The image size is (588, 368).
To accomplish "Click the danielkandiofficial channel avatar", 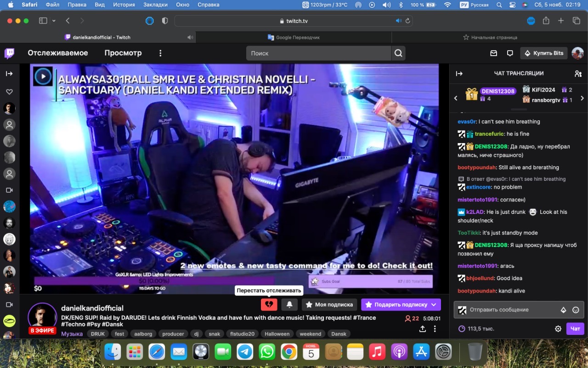I will [x=42, y=317].
